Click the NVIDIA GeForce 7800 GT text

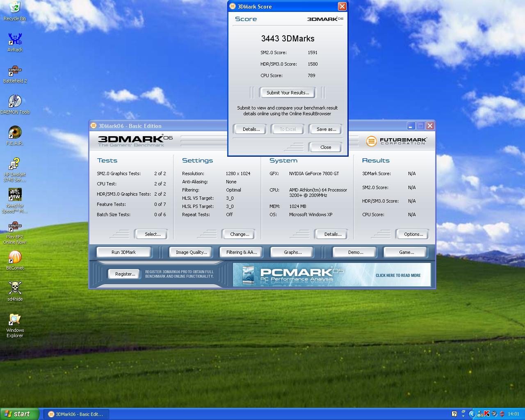(314, 173)
